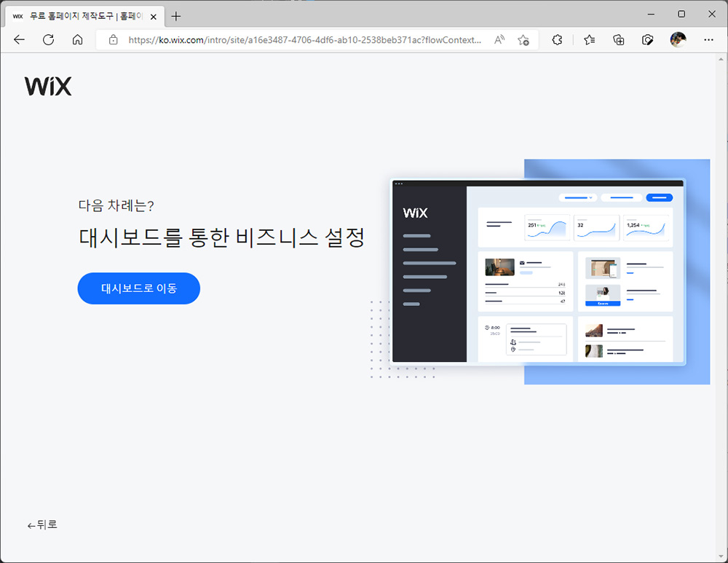Click the Wix logo at top left

coord(48,87)
